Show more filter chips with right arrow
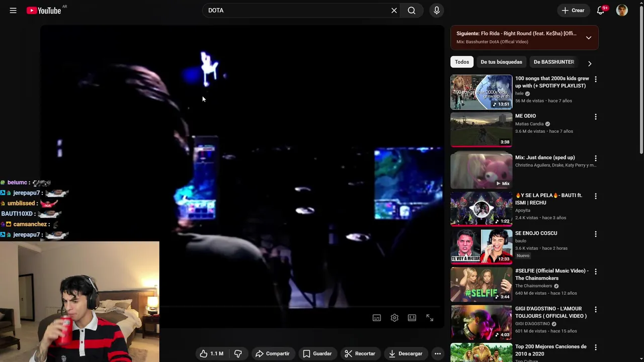The height and width of the screenshot is (362, 644). point(590,63)
